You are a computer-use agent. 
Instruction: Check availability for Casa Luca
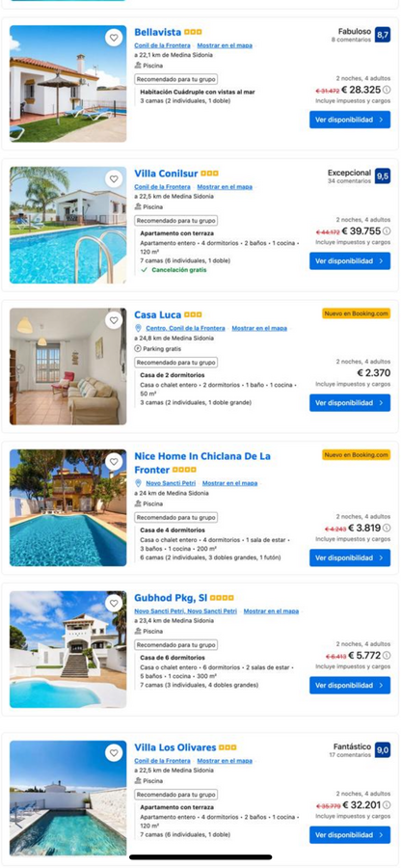click(x=350, y=402)
